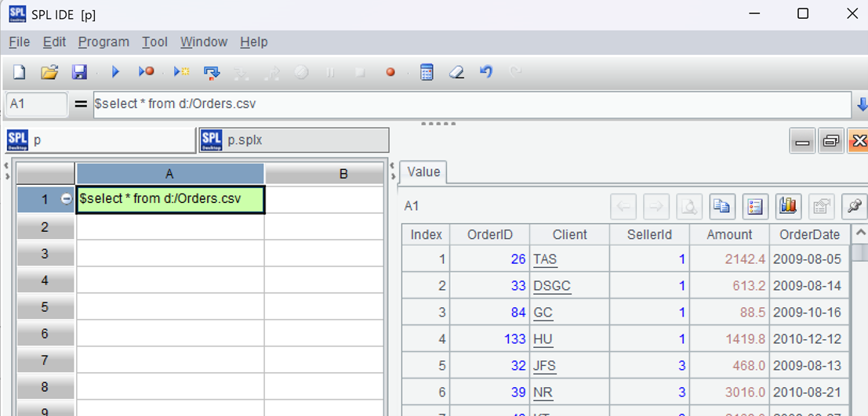The height and width of the screenshot is (416, 868).
Task: Click the TAS client link in row 1
Action: [x=545, y=259]
